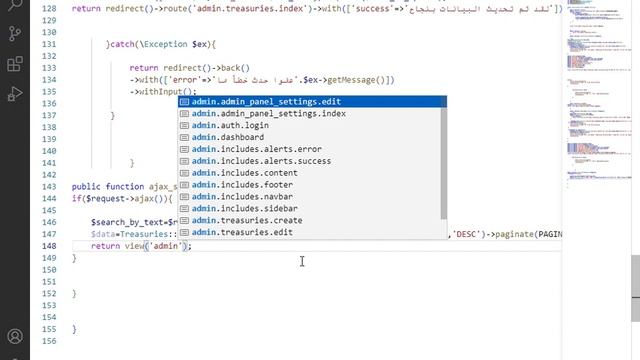Screen dimensions: 640x360
Task: Click '\Exception' in the catch statement
Action: (x=163, y=44)
